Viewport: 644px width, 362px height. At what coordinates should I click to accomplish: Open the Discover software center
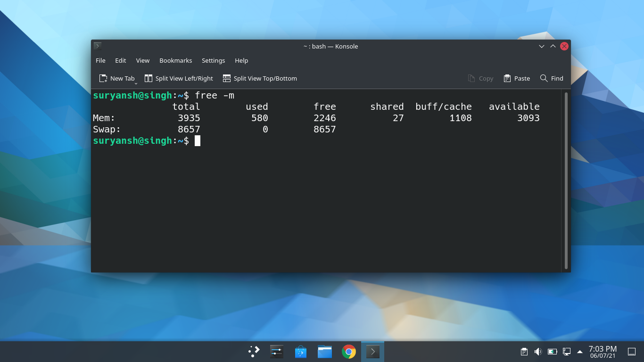(x=300, y=351)
